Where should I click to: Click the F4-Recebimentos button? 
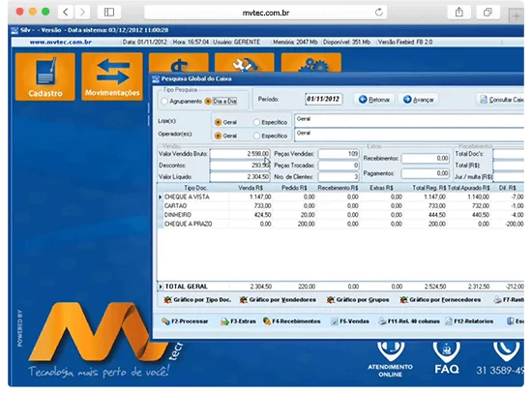292,321
